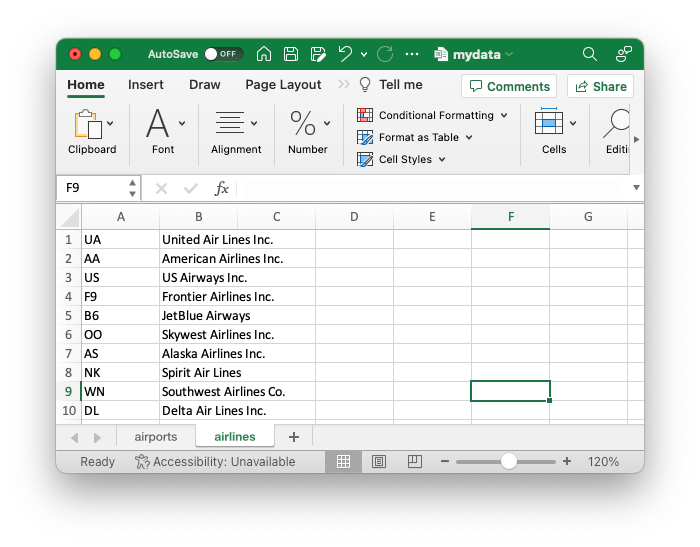The height and width of the screenshot is (547, 700).
Task: Click the Home icon in title bar
Action: 264,54
